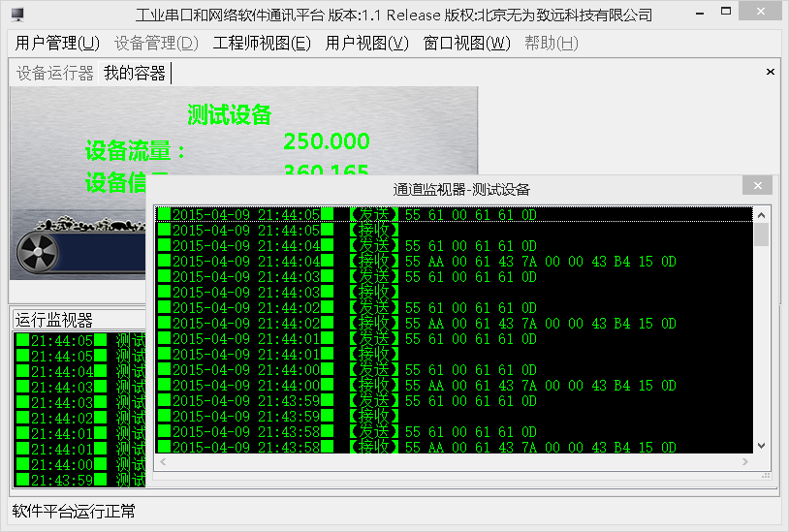Select the 21:44:01 发送 log row
Image resolution: width=789 pixels, height=532 pixels.
click(454, 339)
